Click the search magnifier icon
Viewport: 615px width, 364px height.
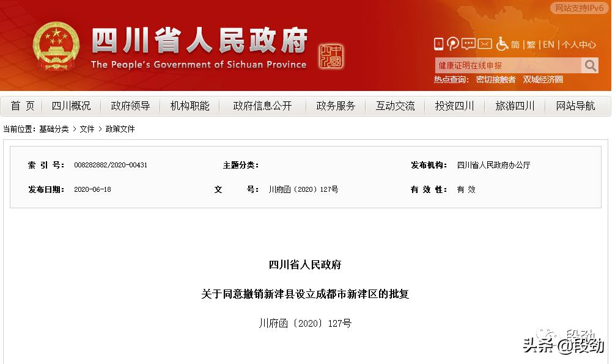point(589,65)
